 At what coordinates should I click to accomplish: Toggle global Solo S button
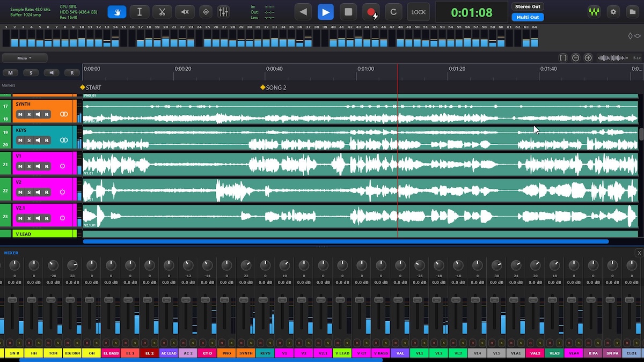click(x=31, y=72)
